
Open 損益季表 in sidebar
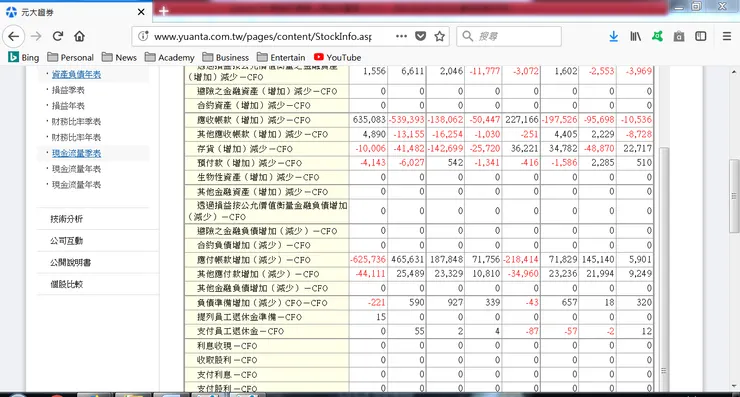[68, 90]
